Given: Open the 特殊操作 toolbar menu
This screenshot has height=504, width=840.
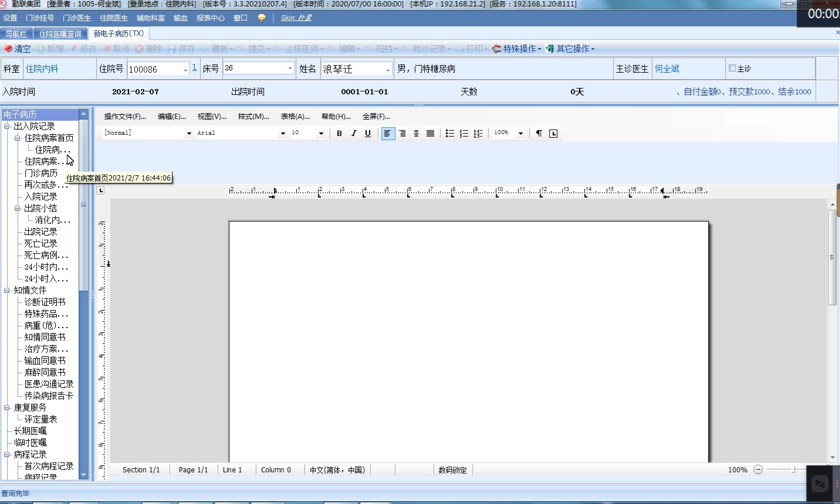Looking at the screenshot, I should point(517,49).
